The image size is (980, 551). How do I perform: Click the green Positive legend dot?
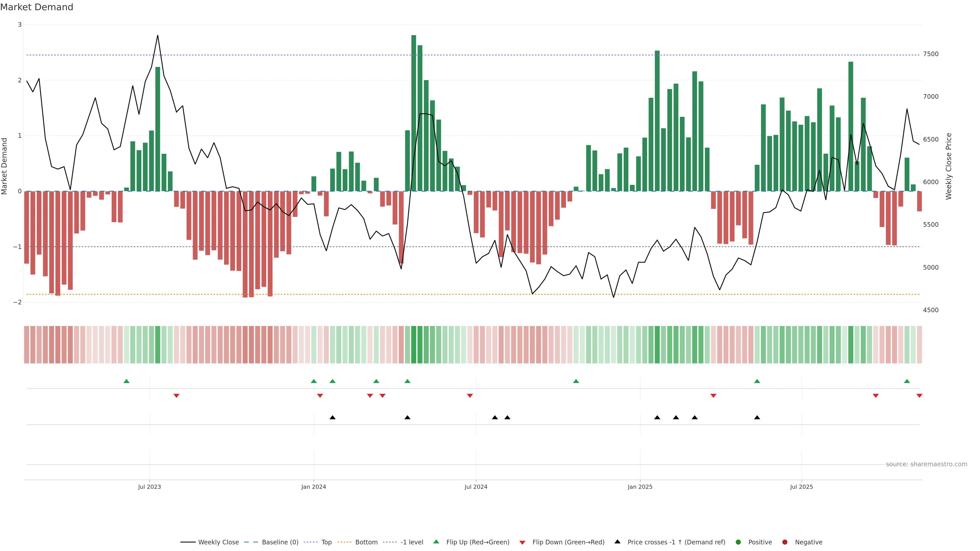point(738,542)
